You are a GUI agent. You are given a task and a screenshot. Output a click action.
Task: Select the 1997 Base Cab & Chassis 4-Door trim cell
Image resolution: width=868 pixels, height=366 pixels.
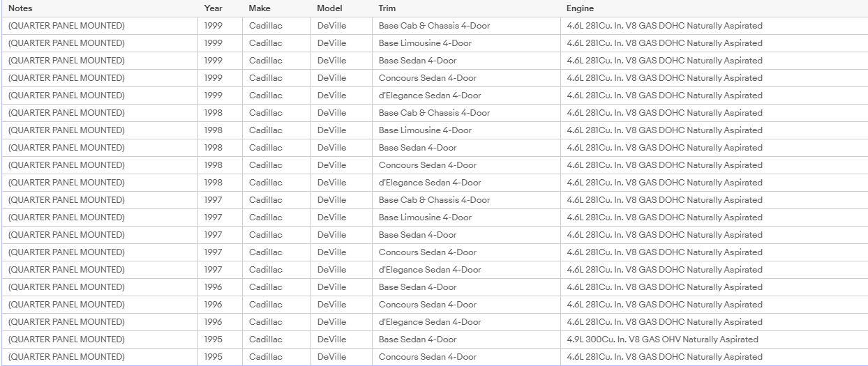[x=467, y=200]
